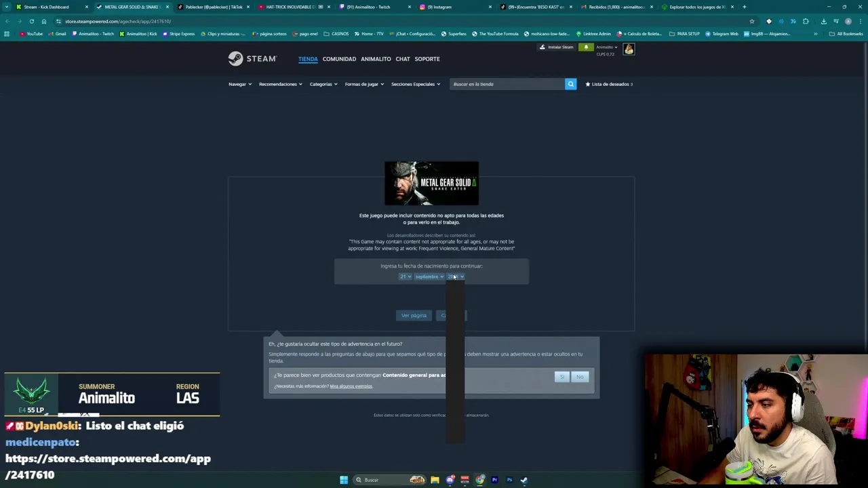The image size is (868, 488).
Task: Expand the Categorías dropdown
Action: (323, 84)
